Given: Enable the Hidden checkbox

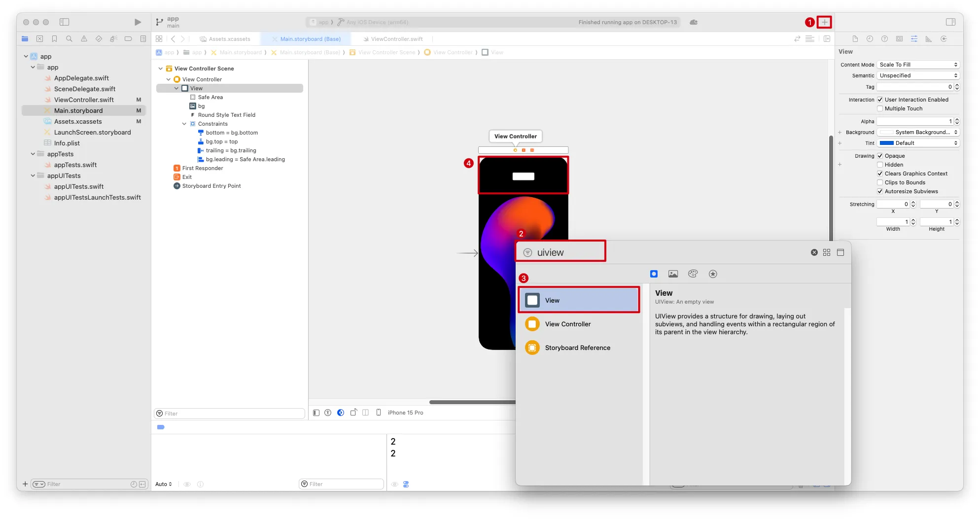Looking at the screenshot, I should 880,165.
